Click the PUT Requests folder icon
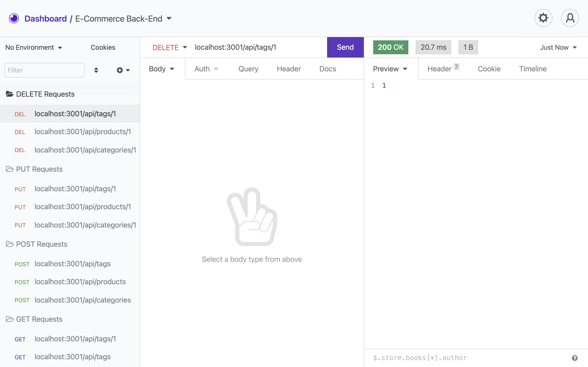This screenshot has height=367, width=588. click(x=10, y=169)
